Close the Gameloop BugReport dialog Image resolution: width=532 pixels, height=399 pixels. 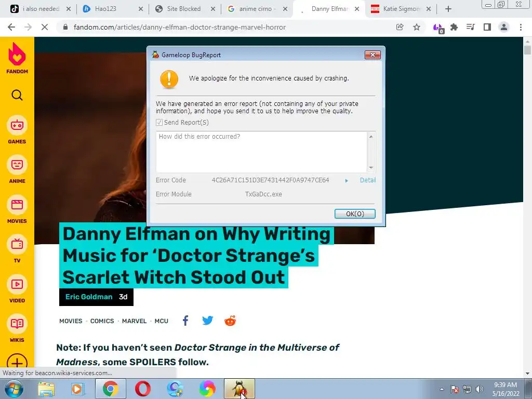click(x=373, y=55)
